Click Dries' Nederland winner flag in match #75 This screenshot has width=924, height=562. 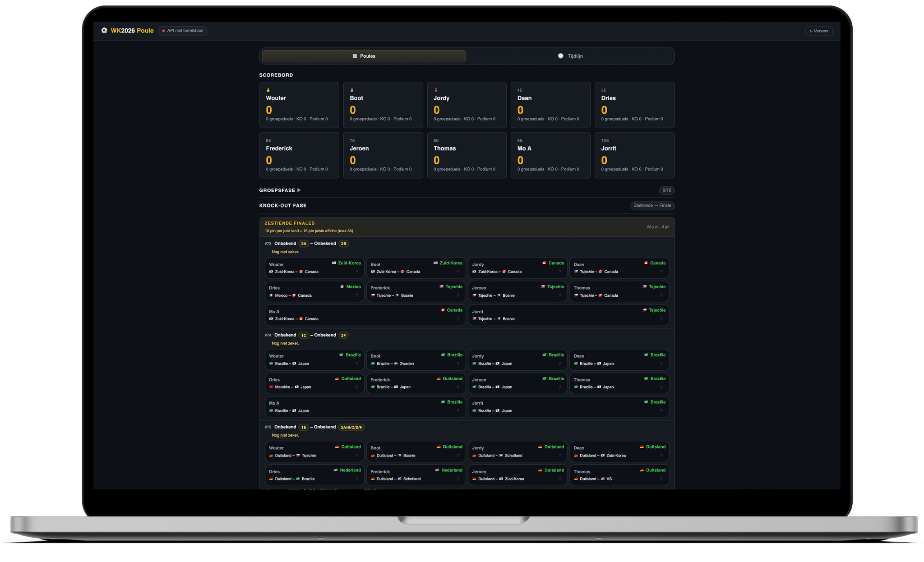coord(335,470)
